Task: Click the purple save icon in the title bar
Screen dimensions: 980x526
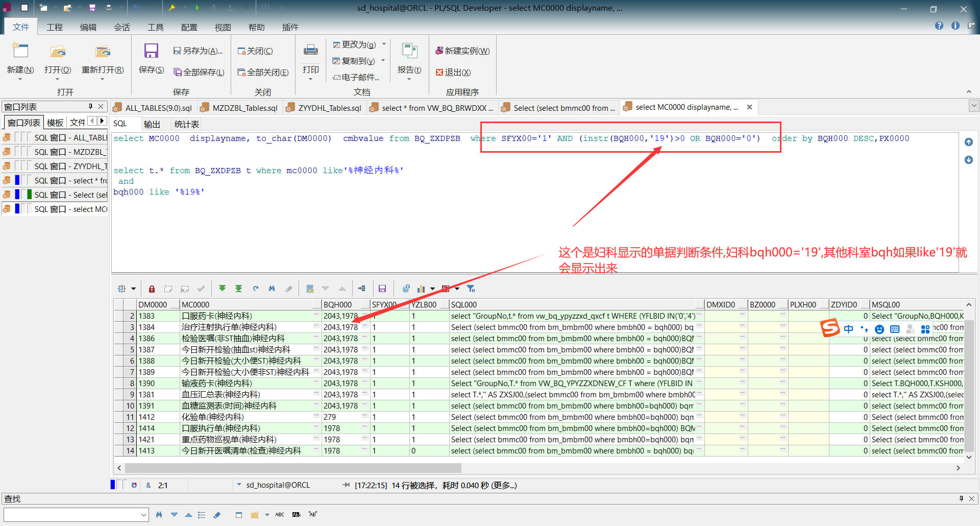Action: click(92, 8)
